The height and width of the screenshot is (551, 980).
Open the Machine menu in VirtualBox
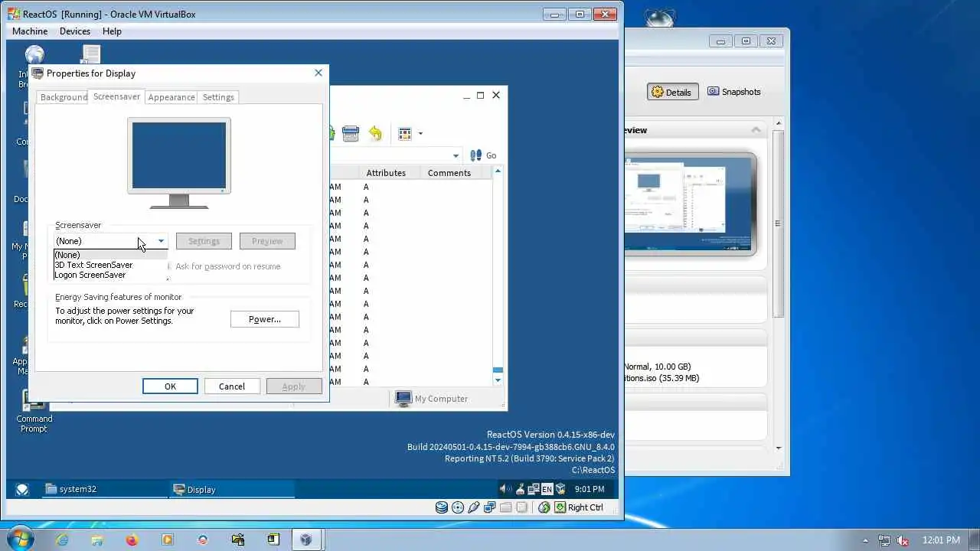click(x=30, y=31)
